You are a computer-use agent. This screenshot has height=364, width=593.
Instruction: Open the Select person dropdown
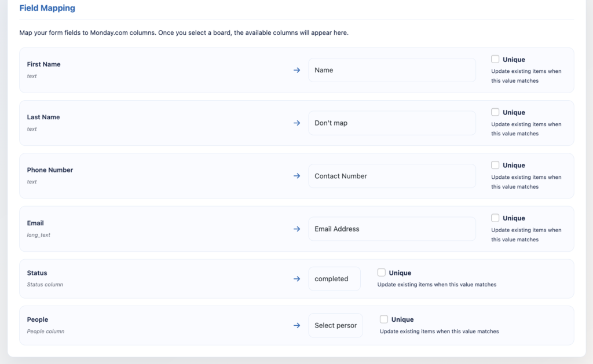[335, 325]
